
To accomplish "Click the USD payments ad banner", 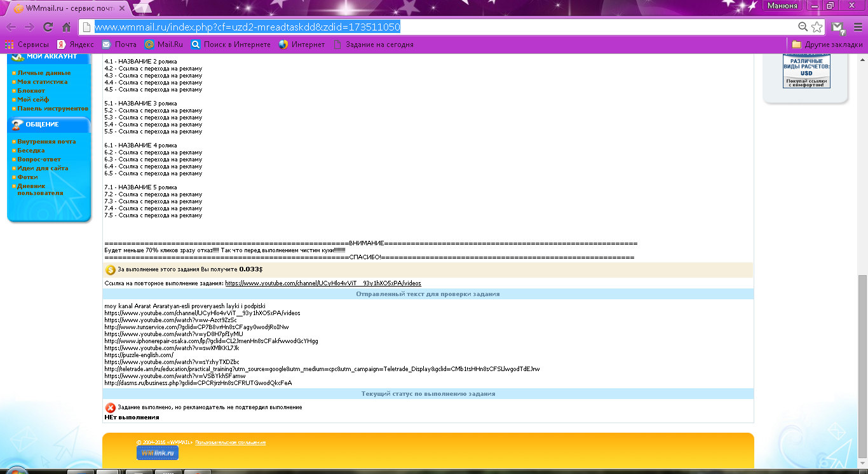I will click(806, 72).
